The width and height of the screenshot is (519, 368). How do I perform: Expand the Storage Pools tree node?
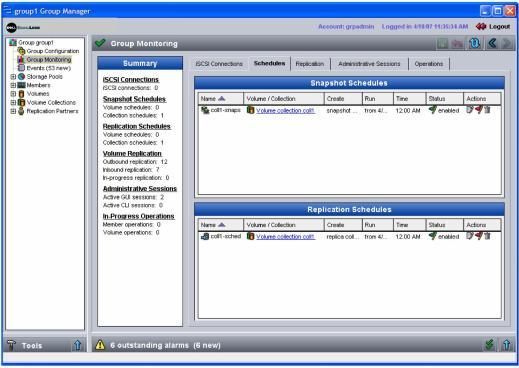(13, 77)
